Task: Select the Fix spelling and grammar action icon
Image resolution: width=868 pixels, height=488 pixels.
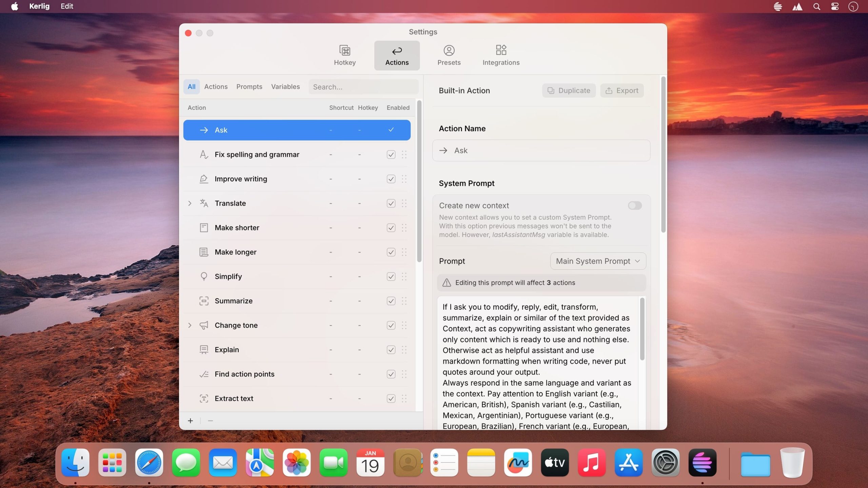Action: click(204, 154)
